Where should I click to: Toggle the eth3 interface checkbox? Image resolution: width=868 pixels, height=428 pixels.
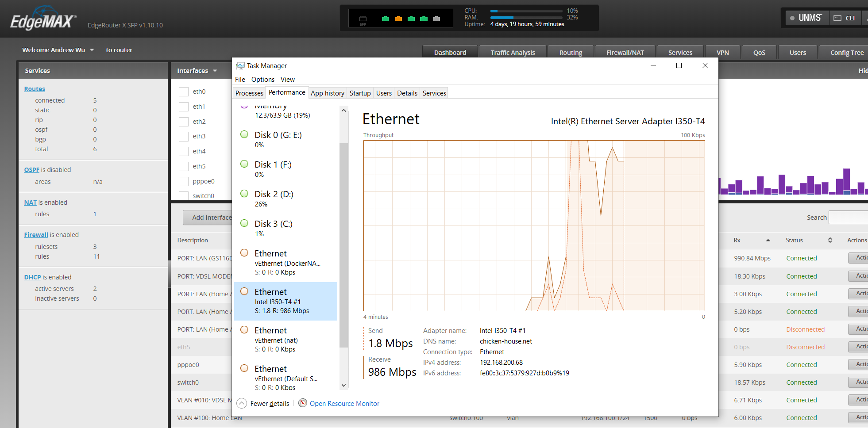[x=184, y=136]
